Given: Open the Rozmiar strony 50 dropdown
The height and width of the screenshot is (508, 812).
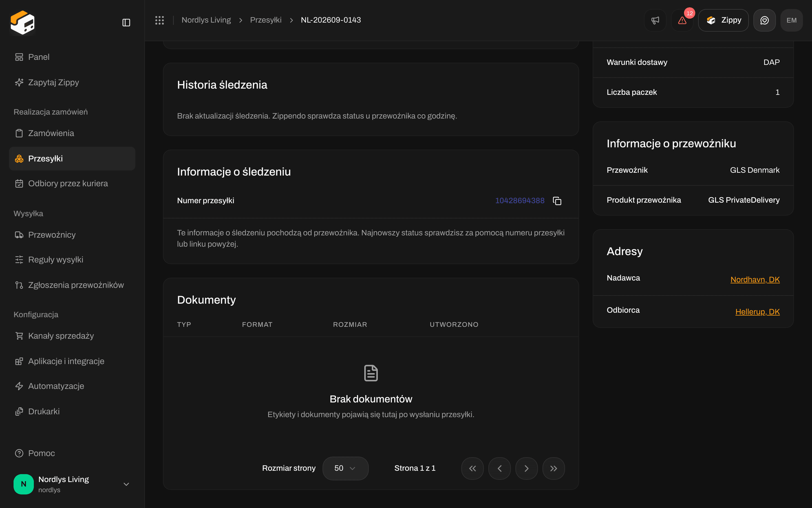Looking at the screenshot, I should [345, 468].
